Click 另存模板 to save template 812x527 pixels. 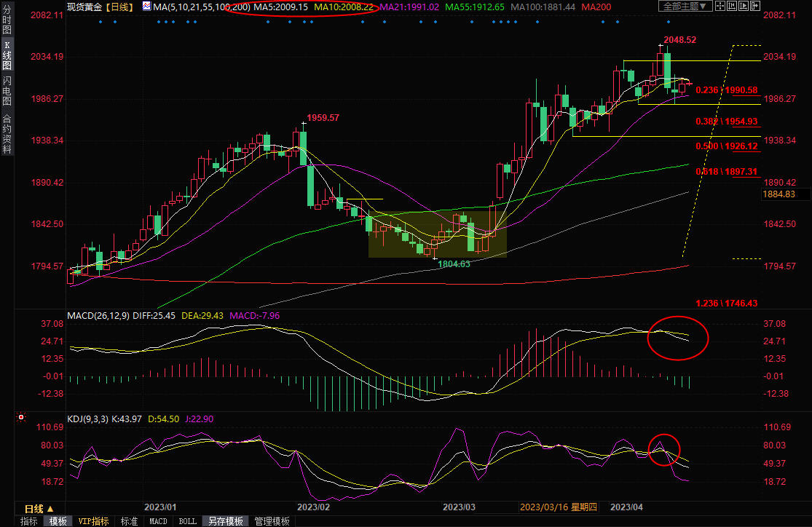coord(225,521)
